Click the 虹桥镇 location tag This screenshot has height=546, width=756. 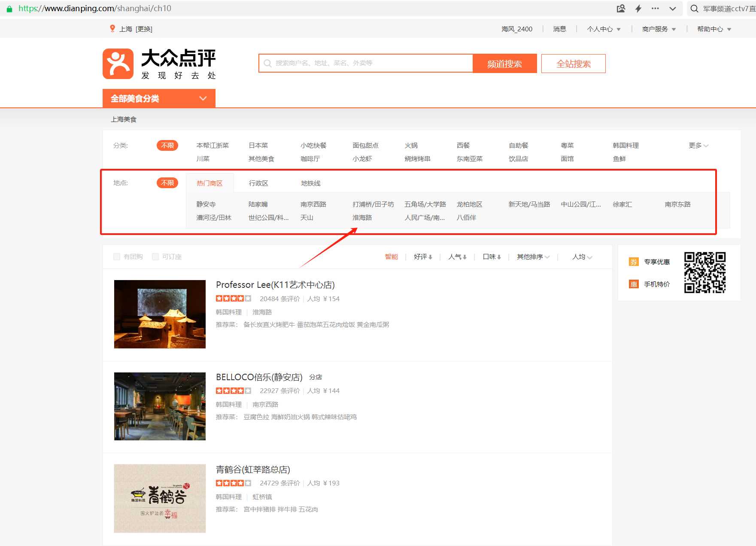[x=262, y=497]
